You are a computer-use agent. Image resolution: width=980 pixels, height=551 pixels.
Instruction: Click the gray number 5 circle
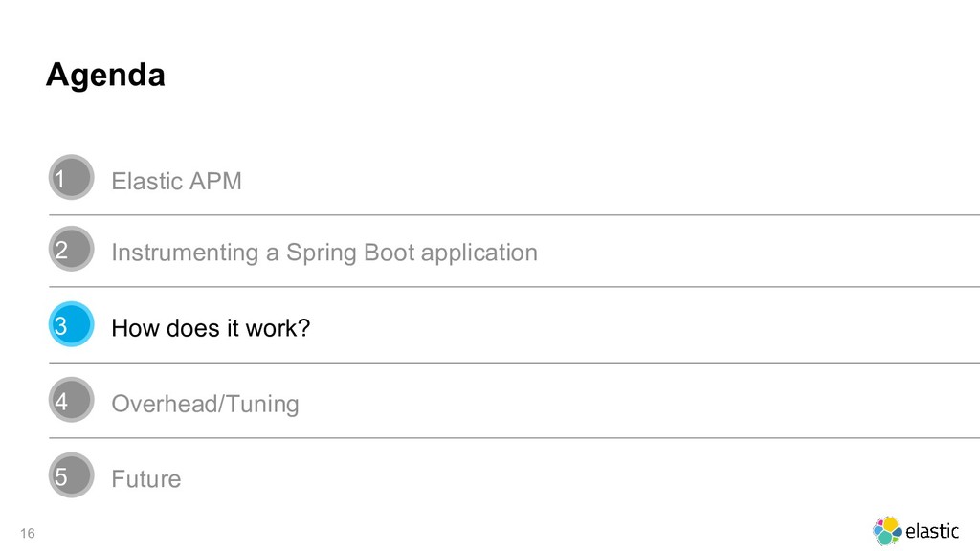point(71,476)
